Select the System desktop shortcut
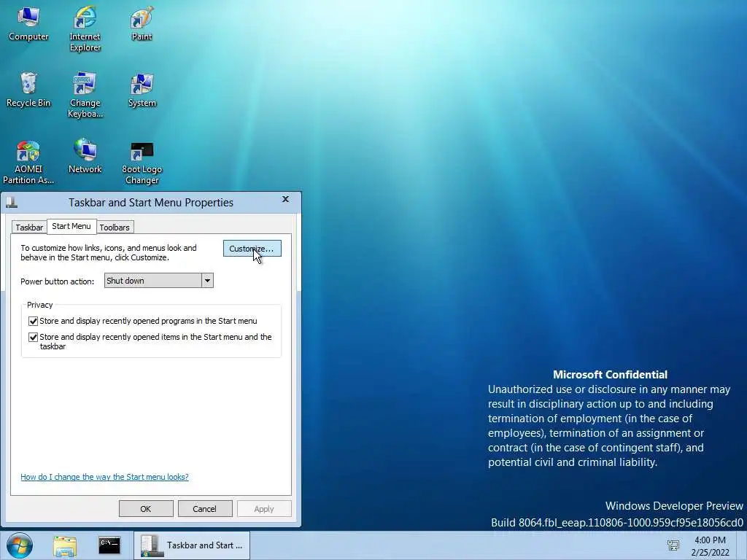 (142, 90)
